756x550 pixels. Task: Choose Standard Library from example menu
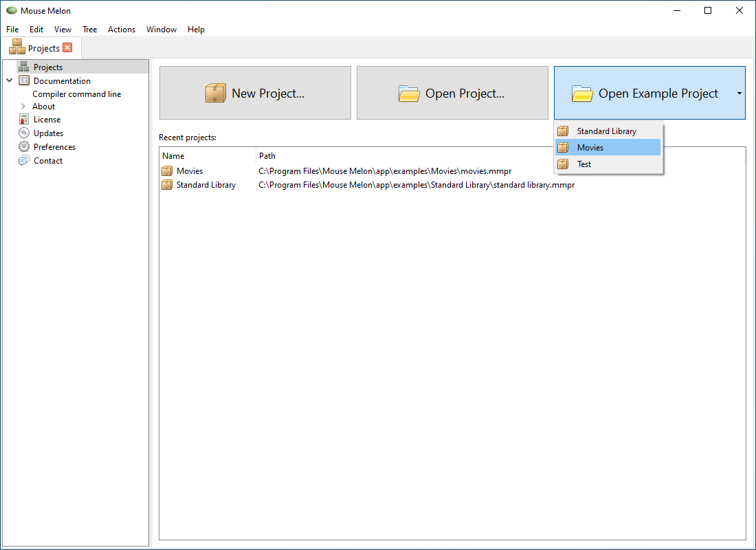pyautogui.click(x=608, y=131)
